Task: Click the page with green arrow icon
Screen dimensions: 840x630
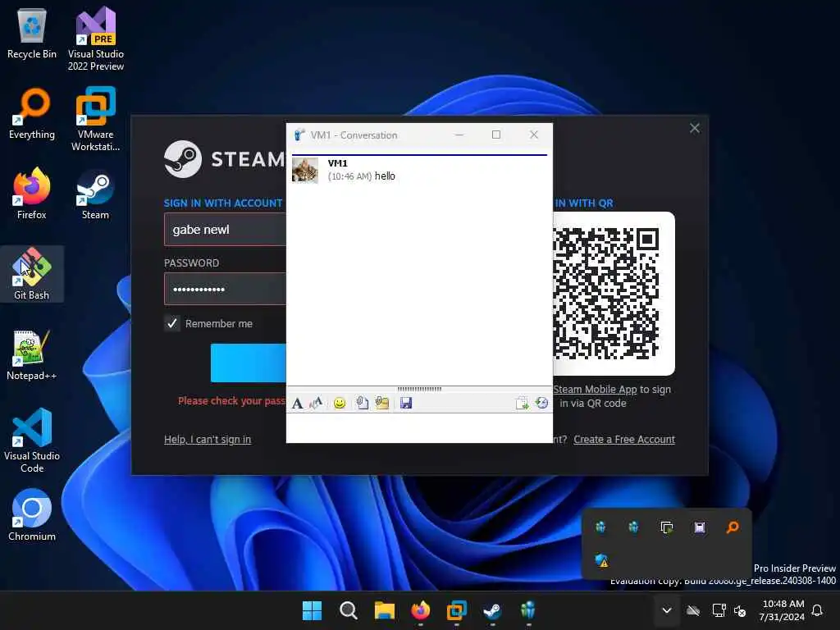Action: [x=522, y=403]
